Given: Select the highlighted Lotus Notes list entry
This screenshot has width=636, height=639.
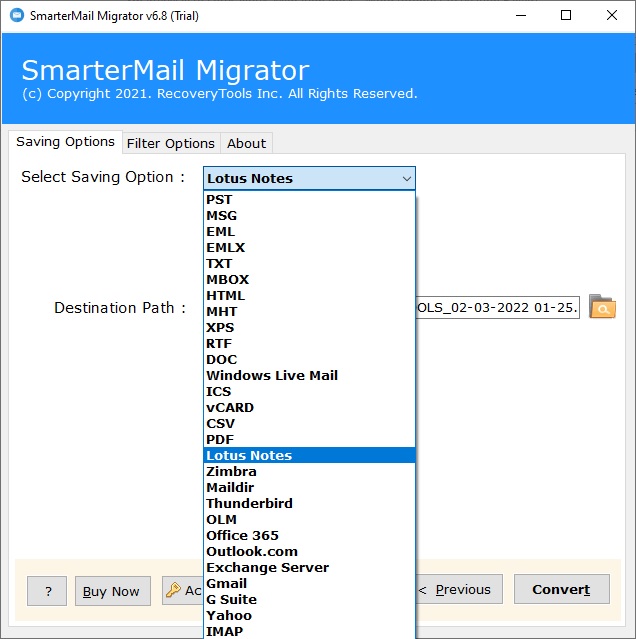Looking at the screenshot, I should coord(309,455).
